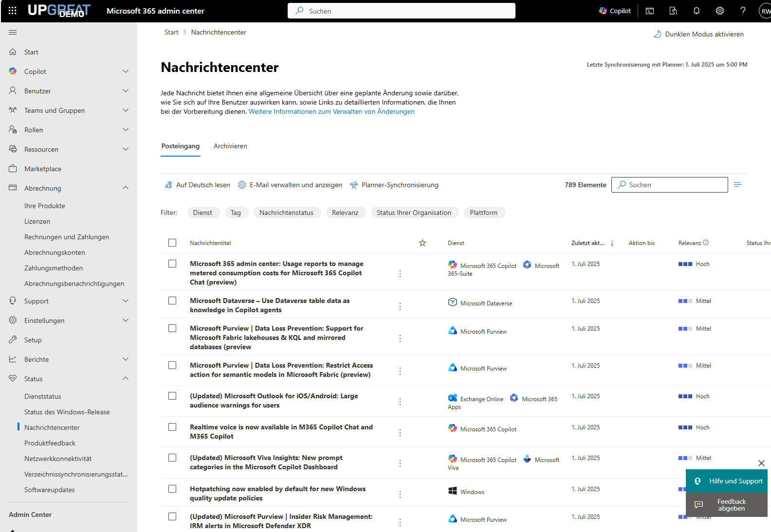Select the Posteingang tab
This screenshot has height=532, width=771.
(x=181, y=146)
